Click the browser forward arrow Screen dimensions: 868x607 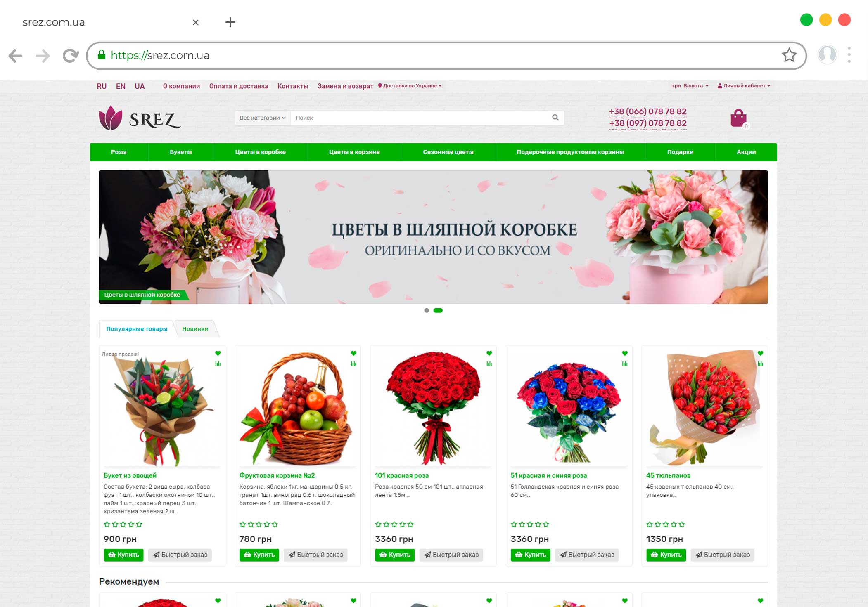coord(43,55)
